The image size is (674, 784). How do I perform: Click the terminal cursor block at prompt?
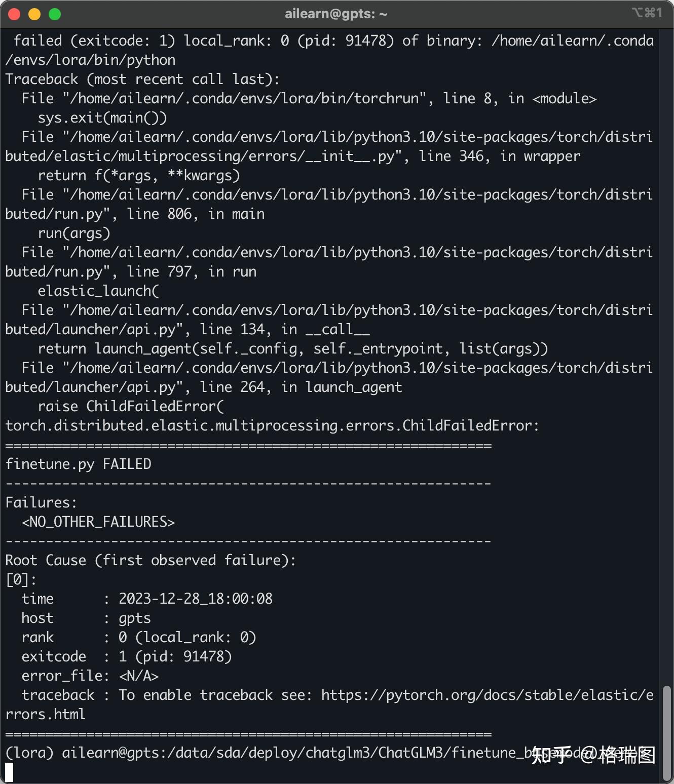tap(9, 772)
